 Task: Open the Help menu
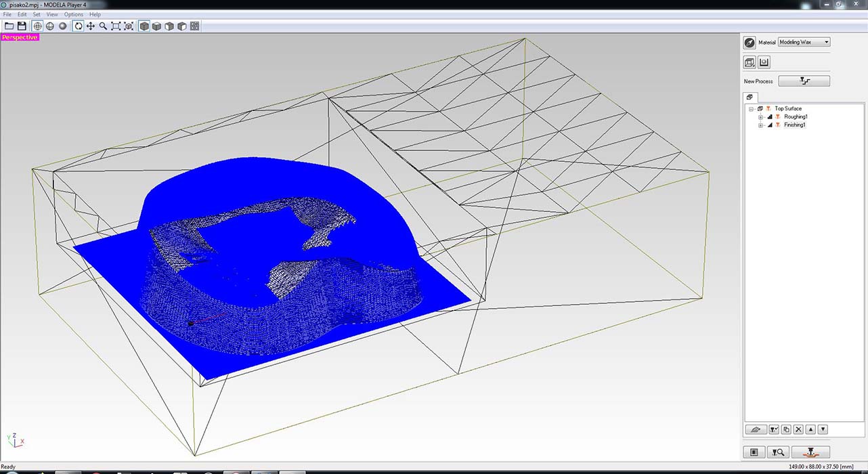coord(95,14)
